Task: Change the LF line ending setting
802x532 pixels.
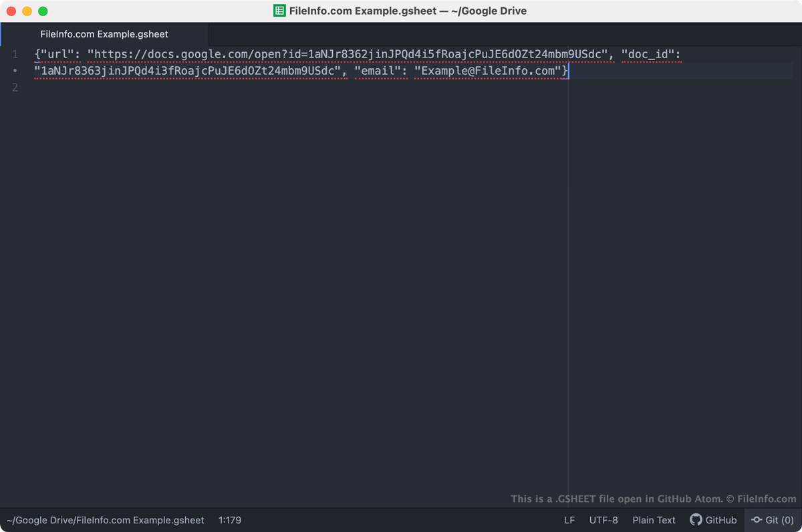Action: click(569, 520)
